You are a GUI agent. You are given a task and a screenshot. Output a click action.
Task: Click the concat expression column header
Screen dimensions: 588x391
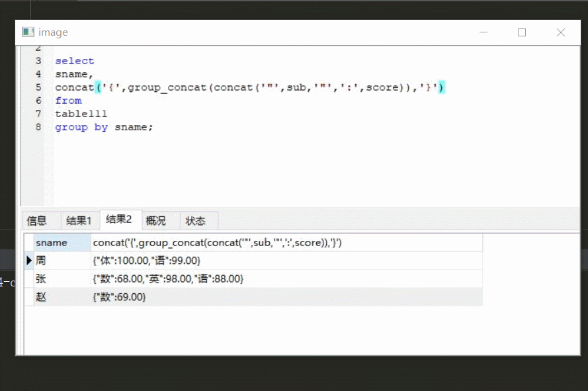(x=286, y=243)
